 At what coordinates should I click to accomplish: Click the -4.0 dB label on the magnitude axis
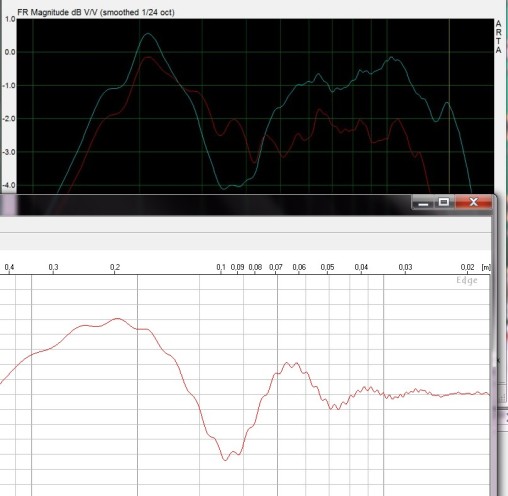click(9, 185)
